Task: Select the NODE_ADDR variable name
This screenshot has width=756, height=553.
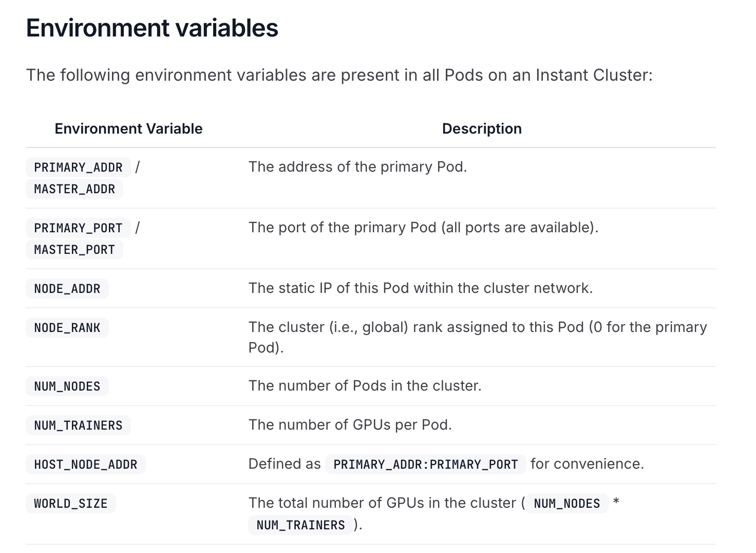Action: [x=67, y=289]
